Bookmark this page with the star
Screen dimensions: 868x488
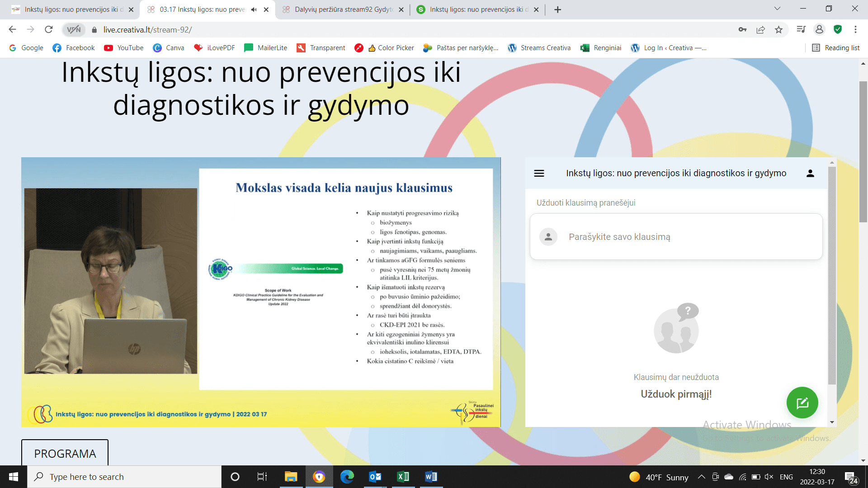(x=778, y=29)
